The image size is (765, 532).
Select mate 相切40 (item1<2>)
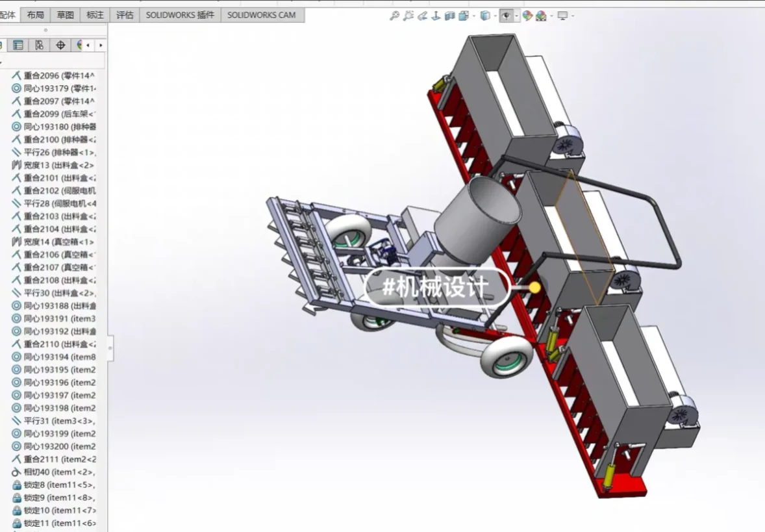53,472
